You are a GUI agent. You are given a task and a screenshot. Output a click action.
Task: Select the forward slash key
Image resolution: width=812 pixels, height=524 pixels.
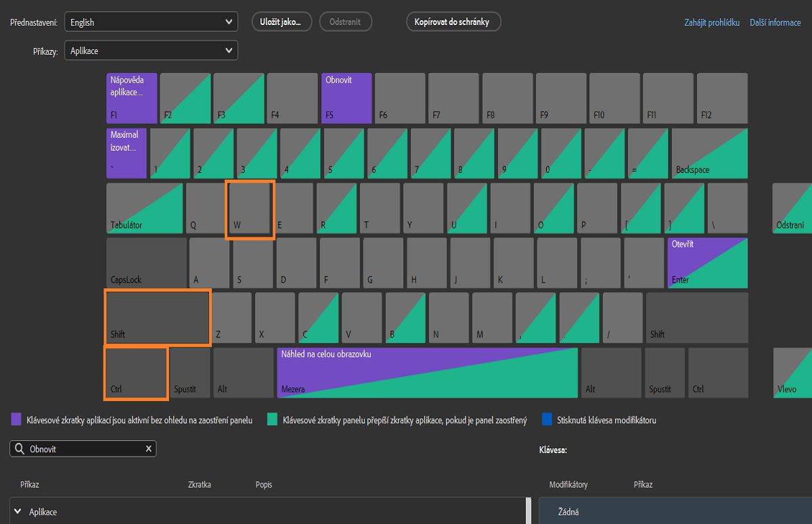[x=623, y=318]
